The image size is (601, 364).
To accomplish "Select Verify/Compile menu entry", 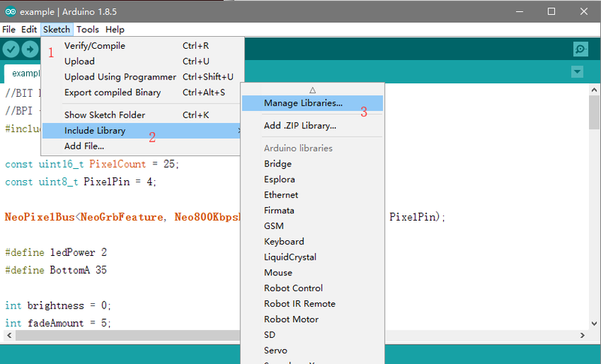I will tap(95, 46).
